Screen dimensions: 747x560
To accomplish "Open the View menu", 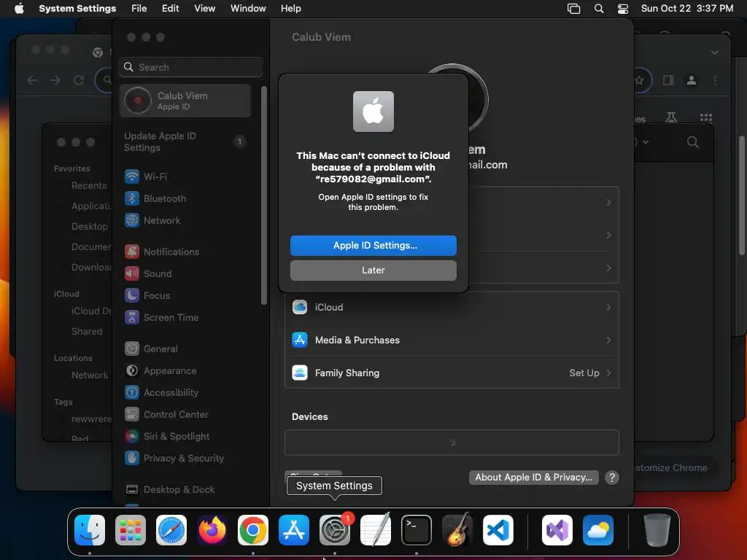I will point(204,8).
